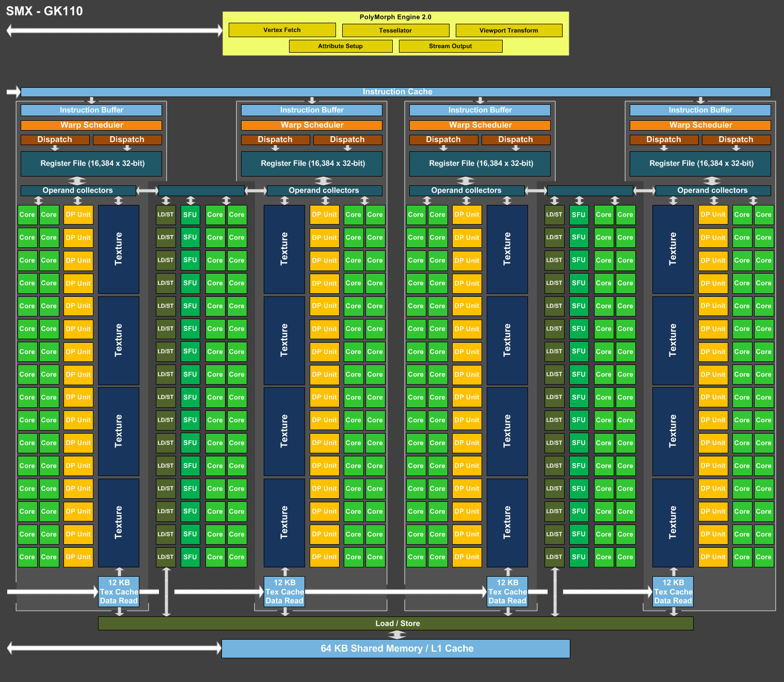
Task: Click the SMX - GK110 title text
Action: (44, 11)
